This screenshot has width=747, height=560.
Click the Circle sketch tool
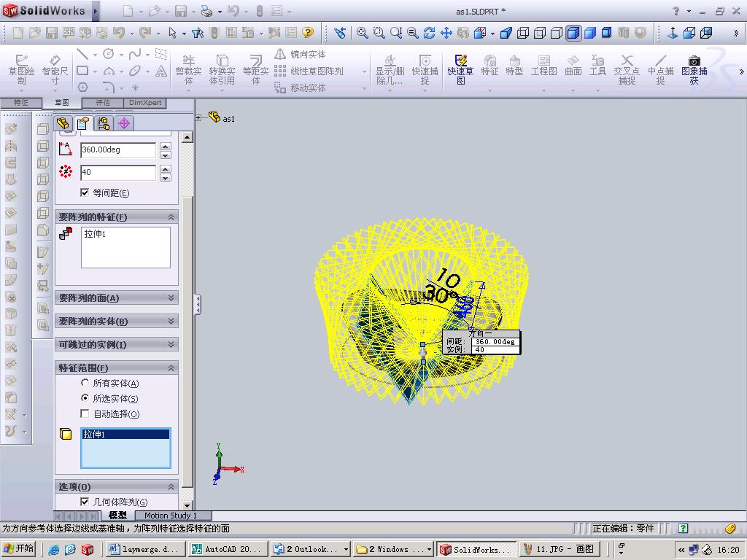pos(109,54)
